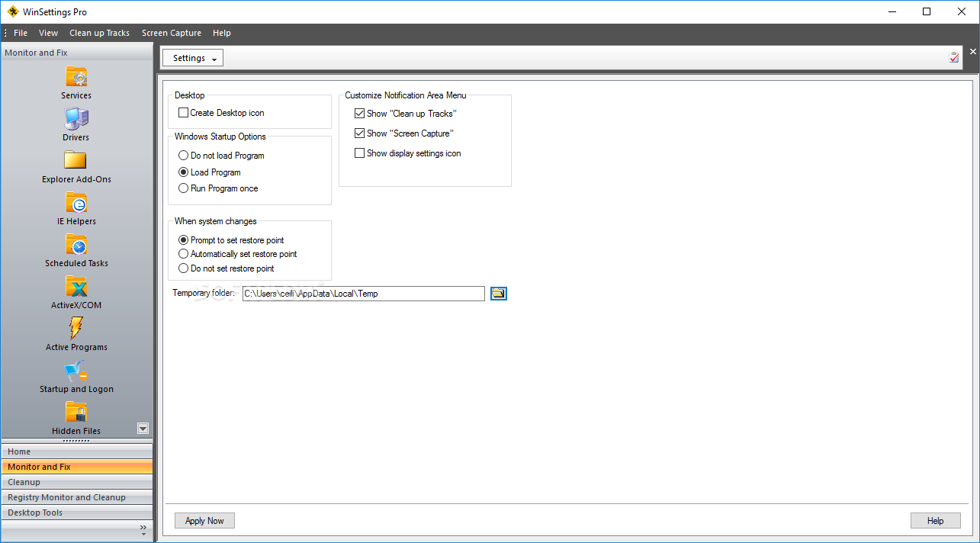Select Prompt to set restore point
980x543 pixels.
click(x=183, y=240)
